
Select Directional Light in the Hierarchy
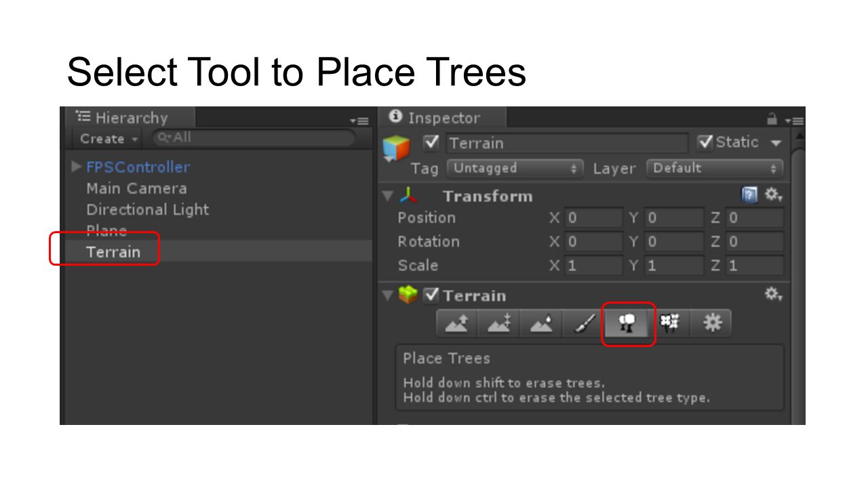tap(148, 209)
